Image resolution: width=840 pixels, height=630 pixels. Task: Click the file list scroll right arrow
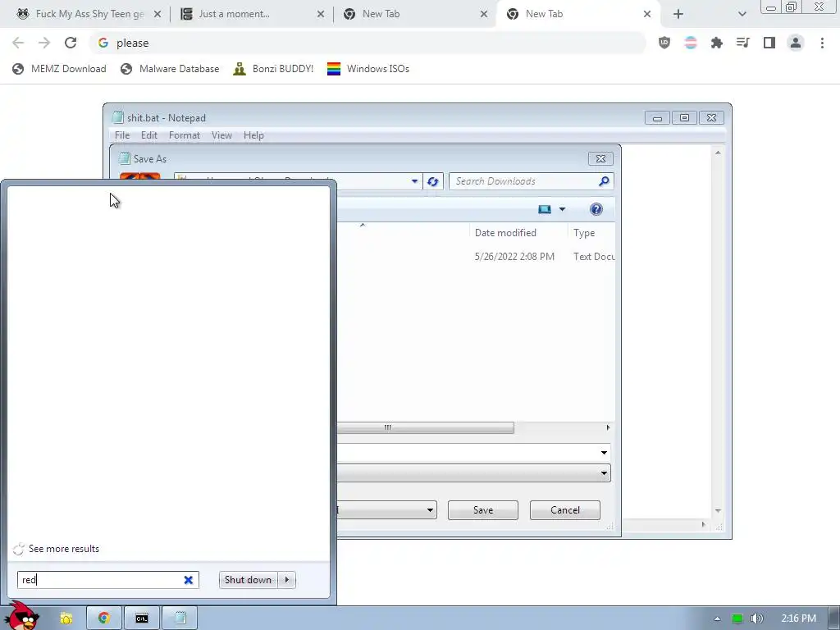click(608, 427)
